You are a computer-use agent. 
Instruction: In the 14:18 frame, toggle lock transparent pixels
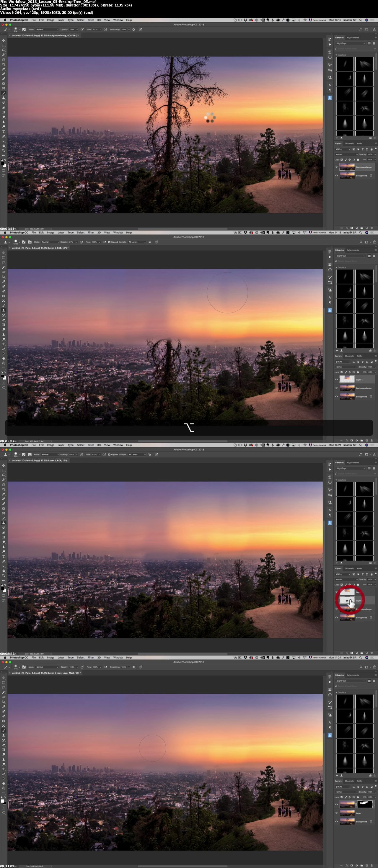342,372
